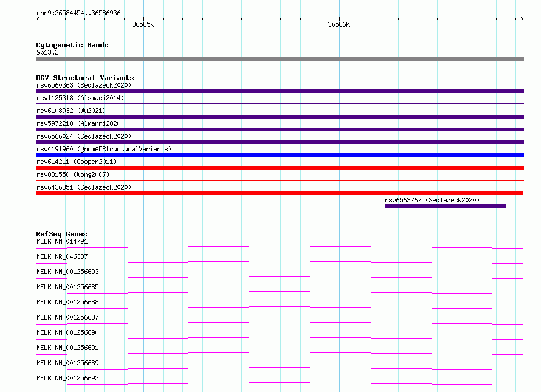Click the magenta intron line of MELK|NM_001256688
The height and width of the screenshot is (392, 541).
click(x=280, y=308)
